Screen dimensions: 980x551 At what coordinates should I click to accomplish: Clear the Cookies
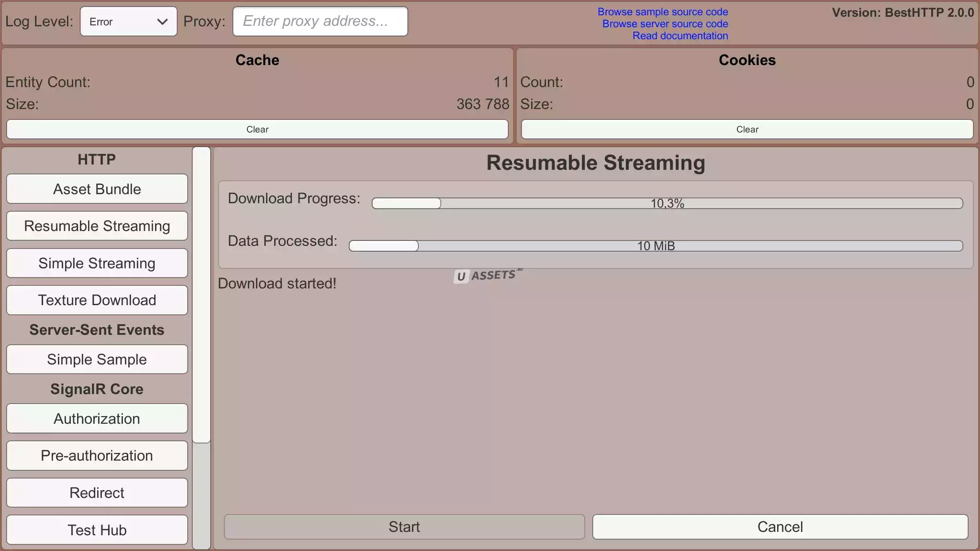tap(747, 130)
